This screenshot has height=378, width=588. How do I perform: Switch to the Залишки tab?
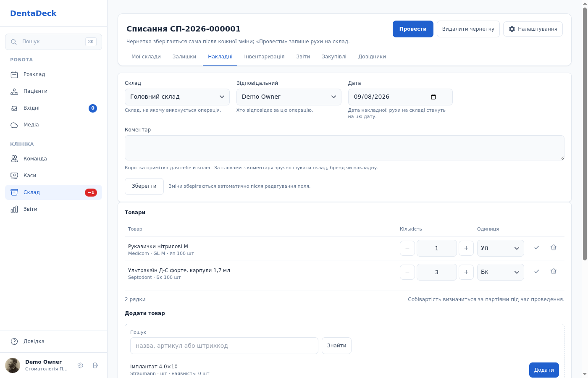(184, 57)
